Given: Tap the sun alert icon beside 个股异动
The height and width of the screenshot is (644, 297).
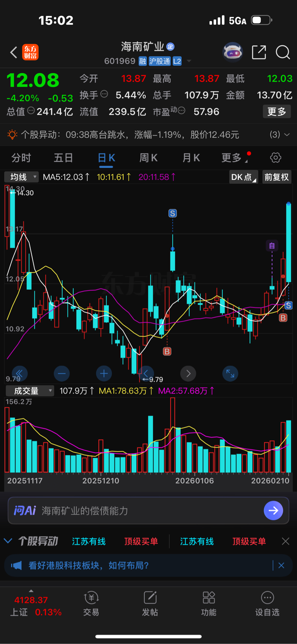Looking at the screenshot, I should click(x=12, y=135).
